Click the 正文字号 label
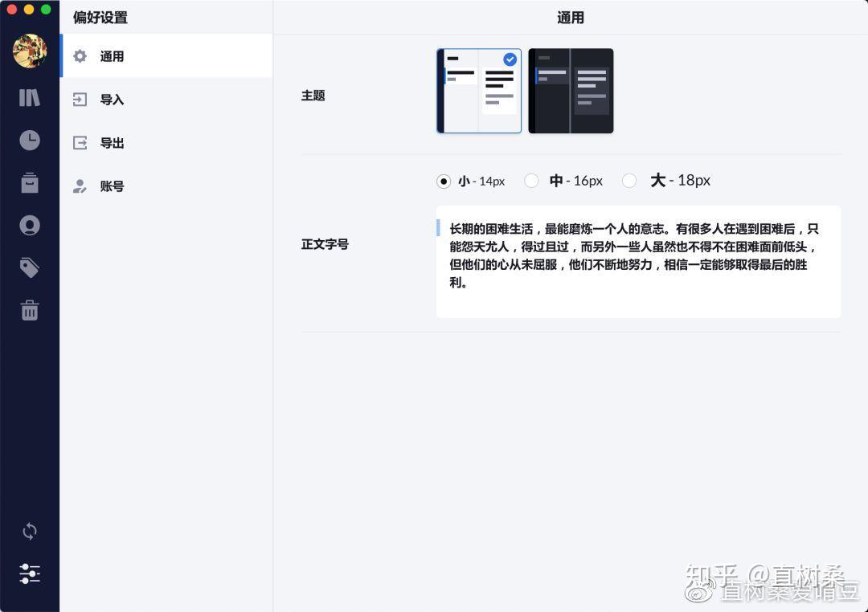Viewport: 868px width, 612px height. (x=325, y=244)
